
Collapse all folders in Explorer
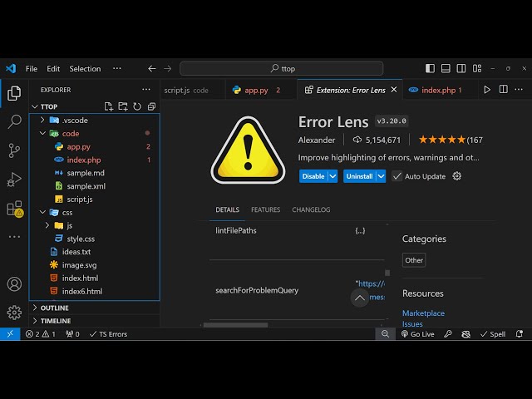tap(151, 106)
